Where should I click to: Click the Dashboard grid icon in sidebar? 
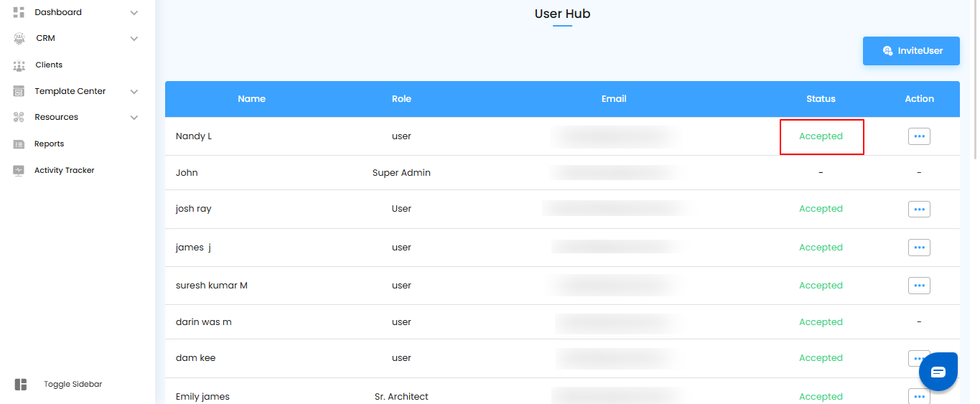pos(19,12)
